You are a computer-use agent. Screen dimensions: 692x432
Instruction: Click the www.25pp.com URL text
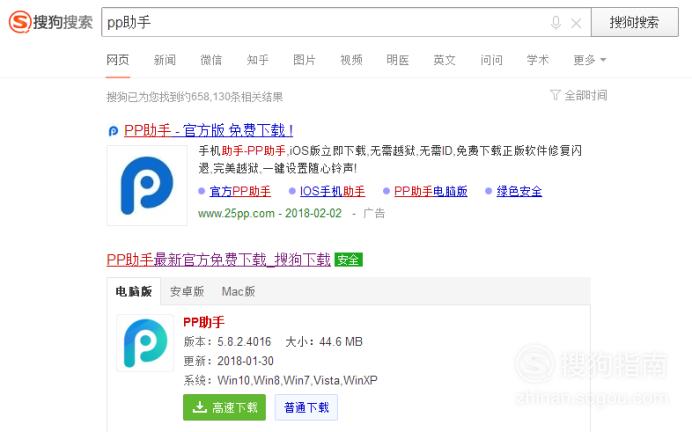(x=236, y=214)
